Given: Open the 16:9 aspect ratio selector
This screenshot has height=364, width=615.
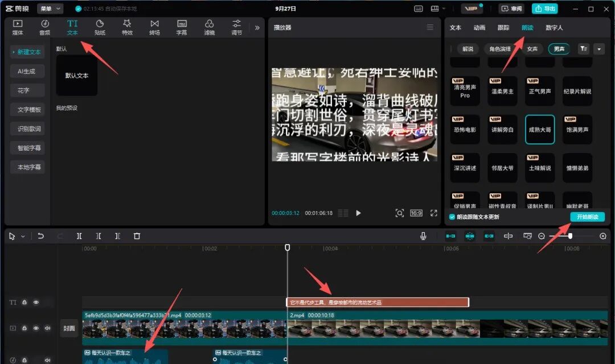Looking at the screenshot, I should pyautogui.click(x=416, y=213).
